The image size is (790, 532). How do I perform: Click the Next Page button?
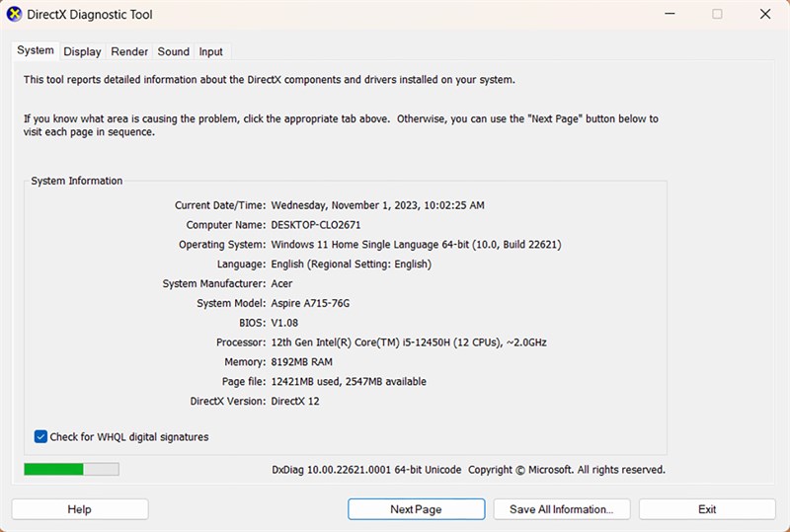[416, 509]
